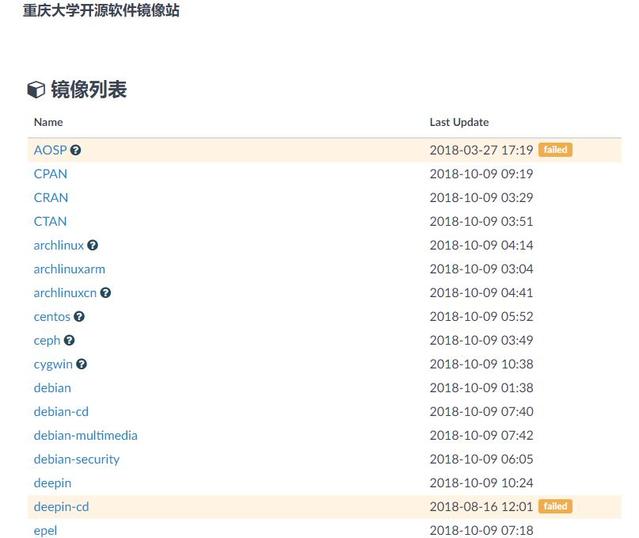Open the ceph mirror link
The width and height of the screenshot is (639, 538).
tap(47, 341)
